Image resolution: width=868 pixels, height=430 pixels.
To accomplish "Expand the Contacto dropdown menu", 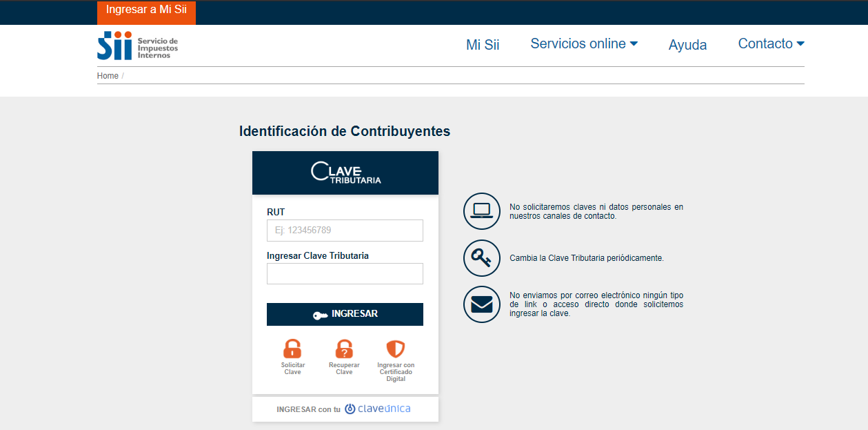I will (x=771, y=43).
